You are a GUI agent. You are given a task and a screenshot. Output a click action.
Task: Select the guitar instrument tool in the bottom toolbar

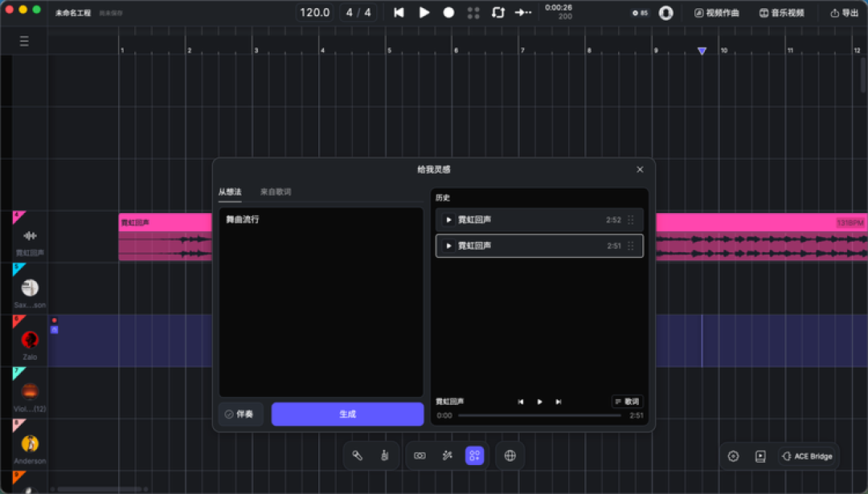pos(385,455)
